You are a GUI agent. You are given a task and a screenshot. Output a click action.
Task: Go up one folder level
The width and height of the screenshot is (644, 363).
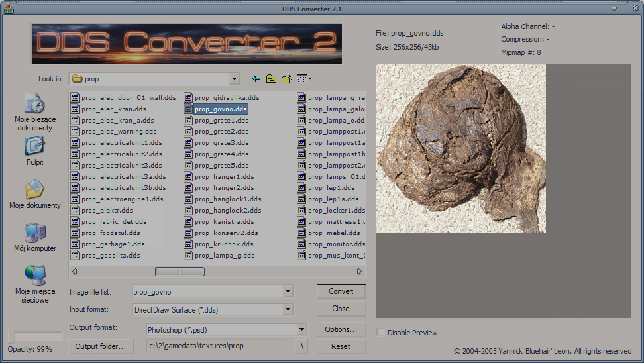point(272,79)
